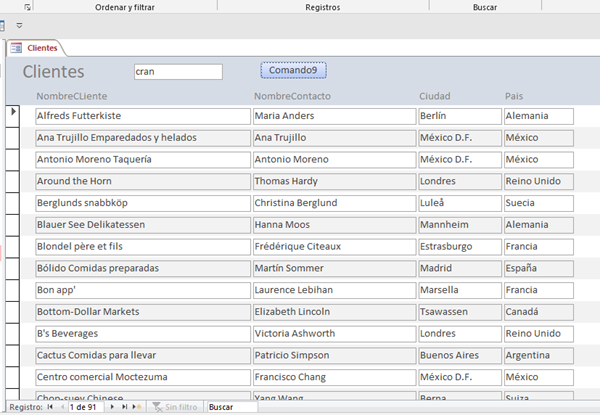Image resolution: width=600 pixels, height=415 pixels.
Task: Select the Clientes document tab
Action: 42,47
